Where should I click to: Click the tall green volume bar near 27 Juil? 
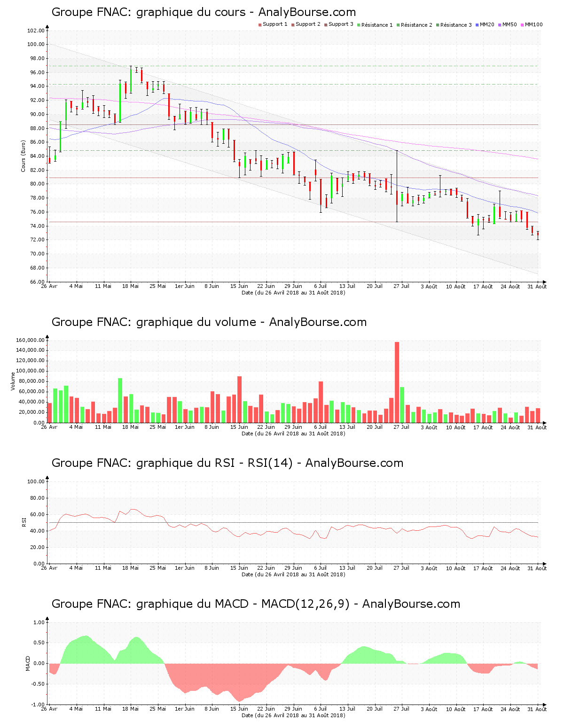402,405
